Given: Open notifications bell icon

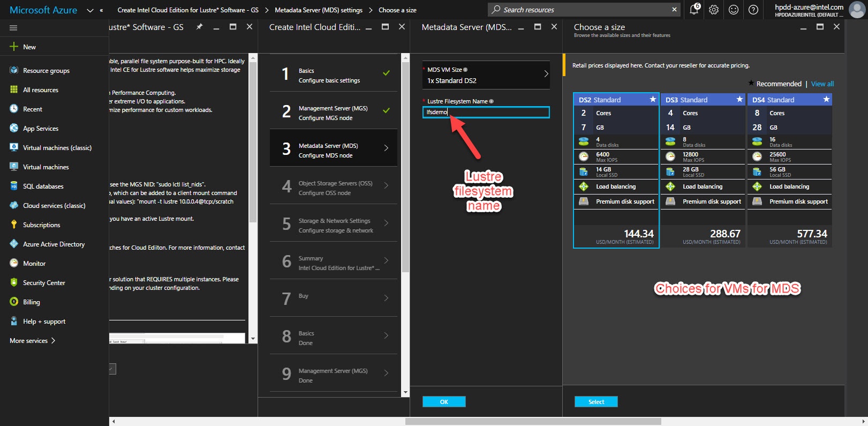Looking at the screenshot, I should tap(694, 10).
